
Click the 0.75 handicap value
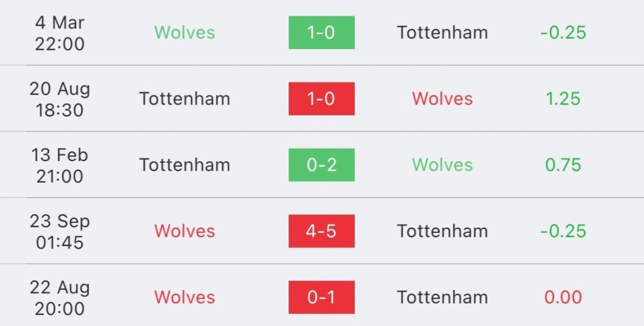pos(563,165)
